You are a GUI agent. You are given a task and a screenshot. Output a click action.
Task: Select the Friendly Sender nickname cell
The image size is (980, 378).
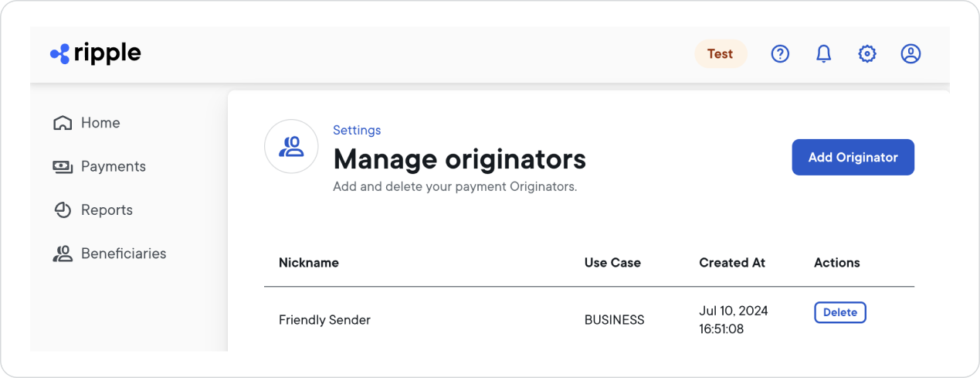pyautogui.click(x=324, y=320)
